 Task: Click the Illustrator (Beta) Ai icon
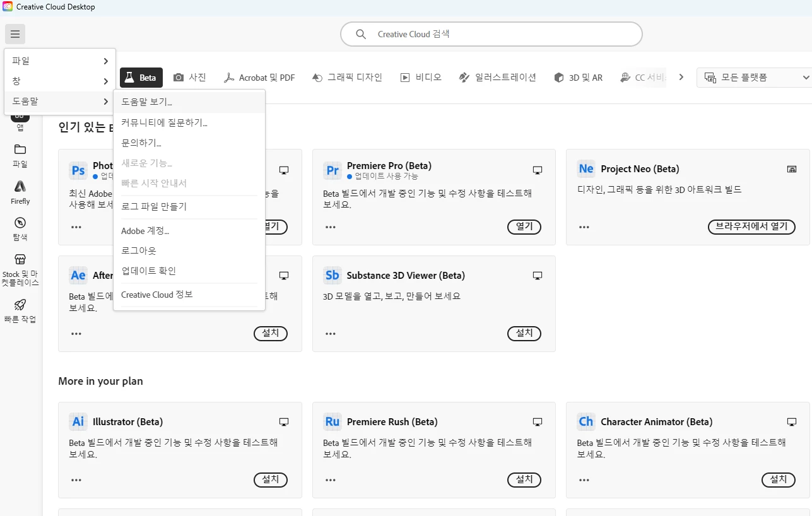[x=78, y=421]
